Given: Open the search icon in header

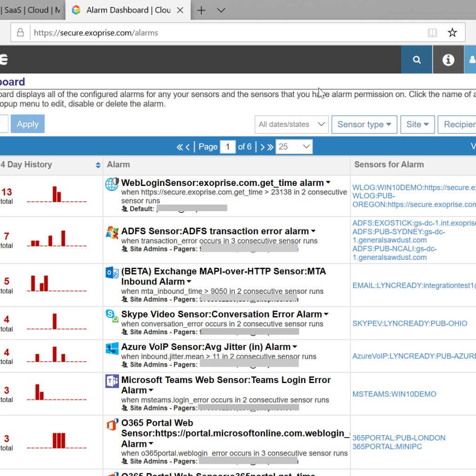Looking at the screenshot, I should (416, 59).
